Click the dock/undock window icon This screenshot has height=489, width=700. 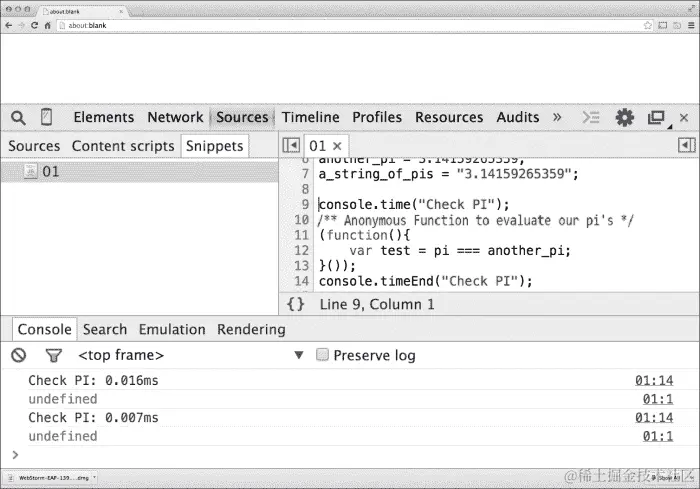[656, 118]
